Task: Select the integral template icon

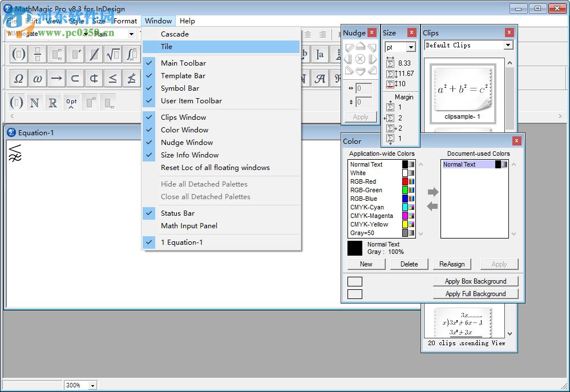Action: [131, 54]
